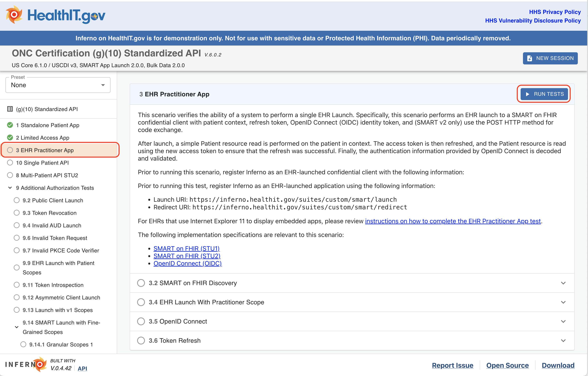Click the HealthIT.gov logo
This screenshot has width=588, height=376.
55,15
